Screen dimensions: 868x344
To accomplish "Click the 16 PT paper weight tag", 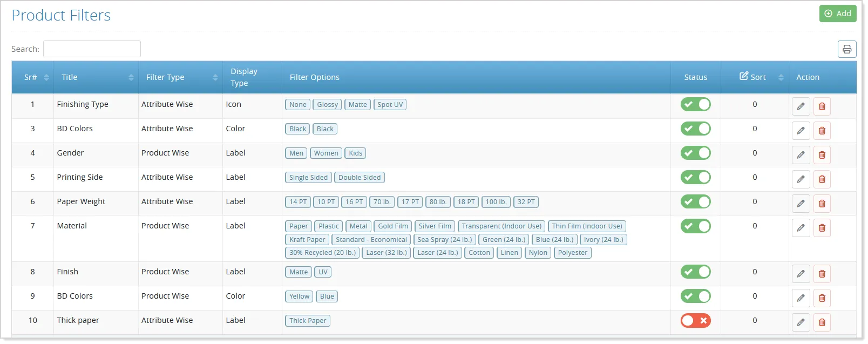I will pyautogui.click(x=354, y=202).
